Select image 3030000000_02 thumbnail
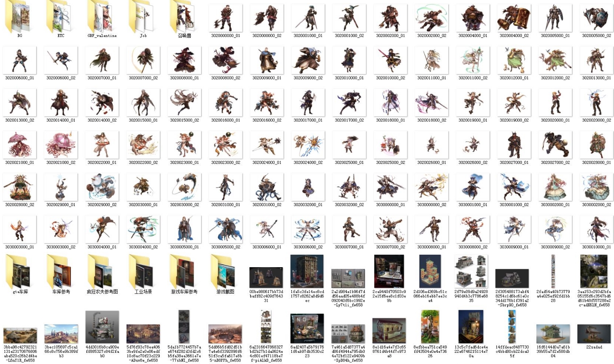The width and height of the screenshot is (614, 364). (431, 187)
